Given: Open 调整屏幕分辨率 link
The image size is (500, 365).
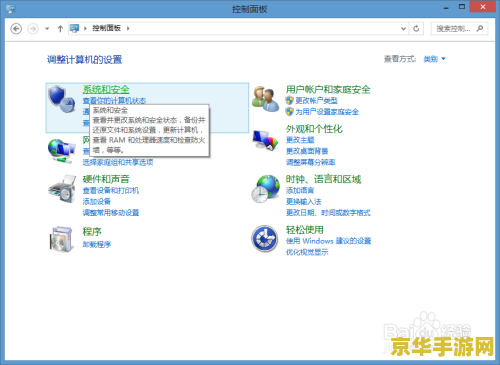Looking at the screenshot, I should pos(311,162).
